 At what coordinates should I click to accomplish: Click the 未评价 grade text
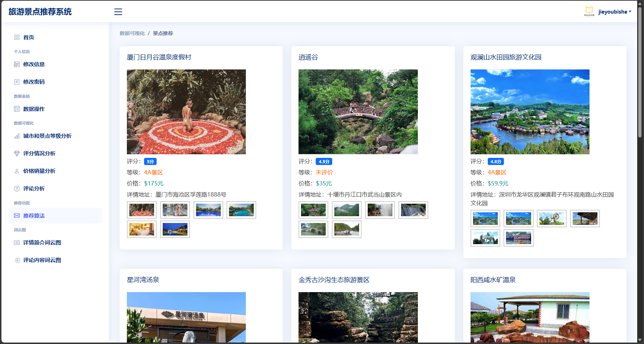tap(324, 173)
